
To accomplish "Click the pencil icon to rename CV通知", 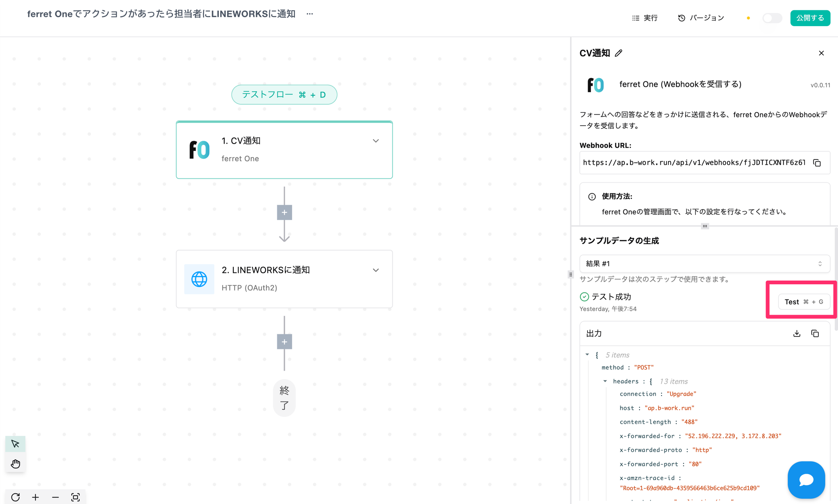I will (x=619, y=53).
